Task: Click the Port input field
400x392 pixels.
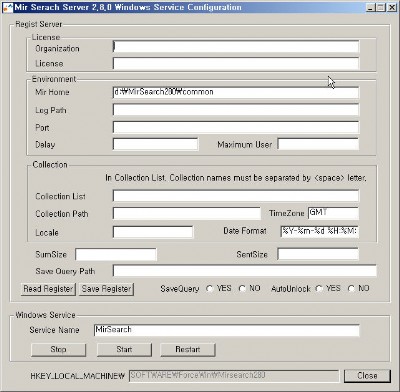Action: pyautogui.click(x=236, y=127)
